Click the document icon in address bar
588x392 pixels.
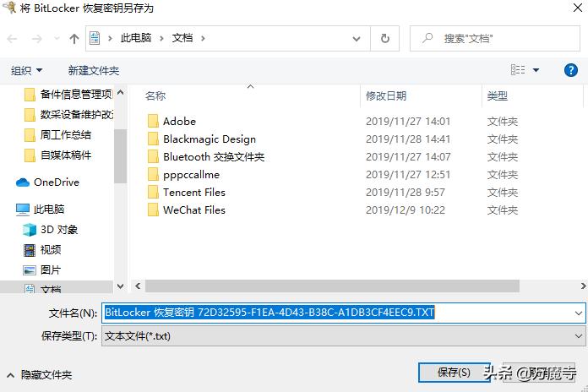[x=95, y=38]
